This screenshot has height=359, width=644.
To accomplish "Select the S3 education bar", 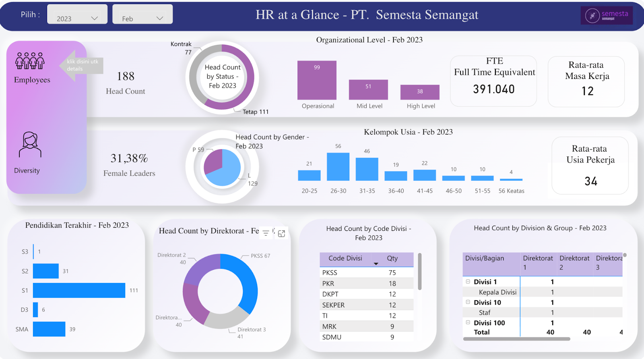I will click(33, 252).
